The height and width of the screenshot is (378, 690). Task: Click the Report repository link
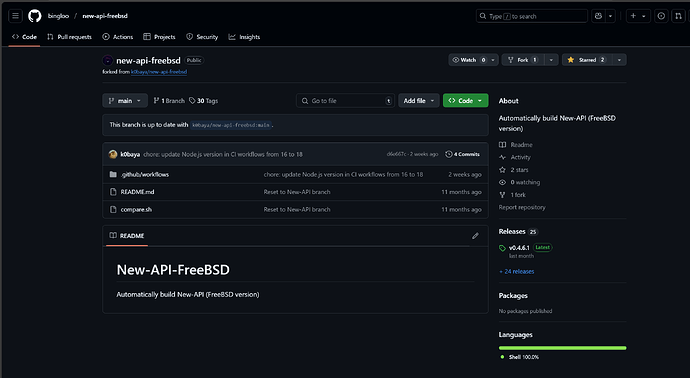(x=522, y=207)
